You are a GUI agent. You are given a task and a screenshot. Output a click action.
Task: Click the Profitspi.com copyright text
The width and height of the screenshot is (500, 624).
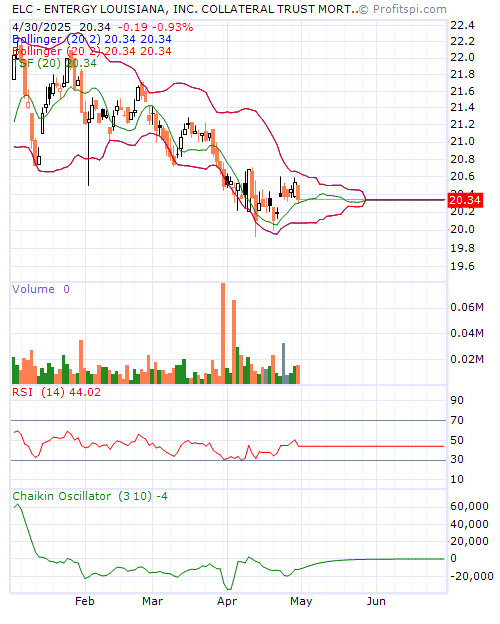[402, 9]
